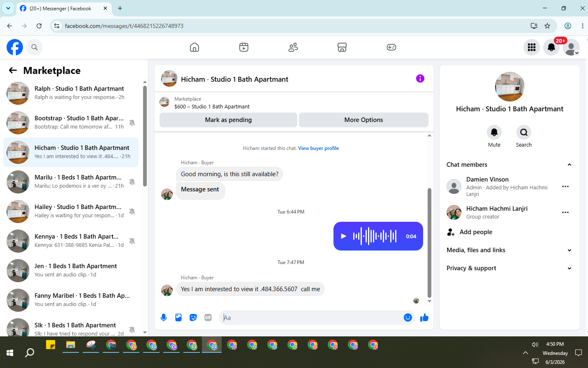Open the GIF picker
Screen dimensions: 588x368
208,317
